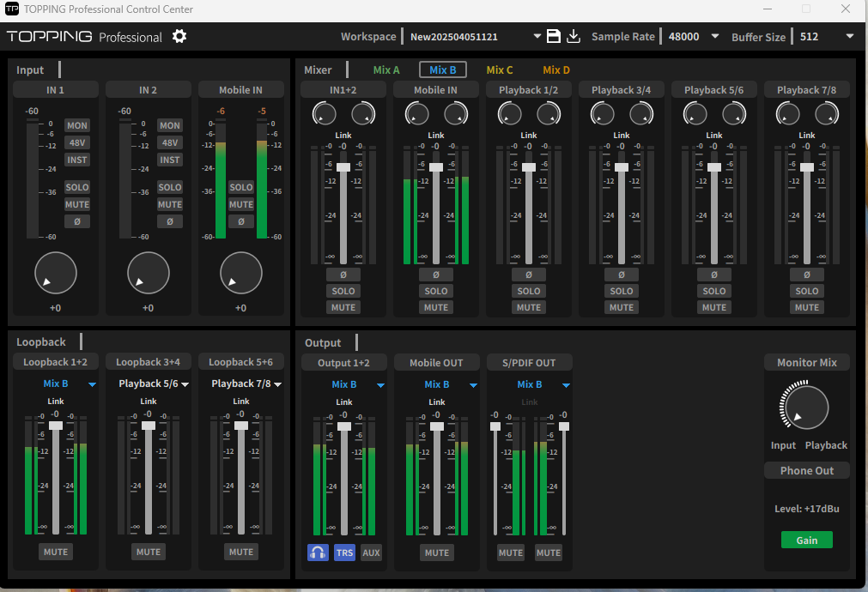Open the Sample Rate dropdown
Screen dimensions: 868x592
pyautogui.click(x=714, y=36)
